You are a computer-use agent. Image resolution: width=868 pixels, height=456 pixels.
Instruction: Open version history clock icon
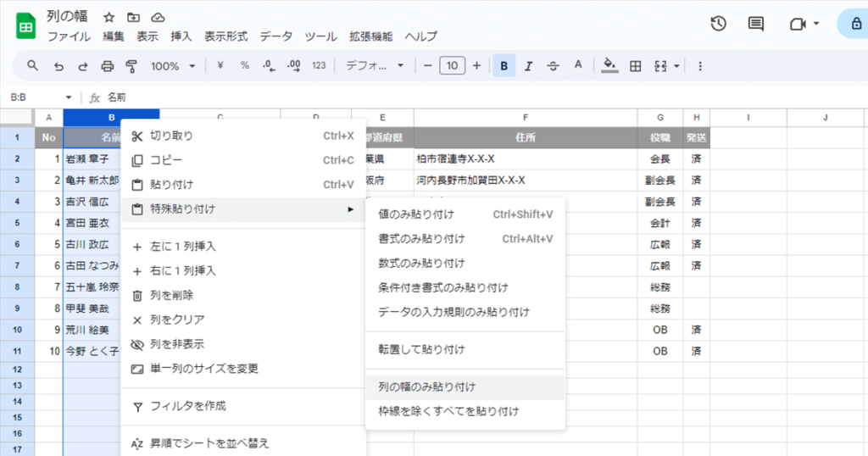click(x=719, y=24)
